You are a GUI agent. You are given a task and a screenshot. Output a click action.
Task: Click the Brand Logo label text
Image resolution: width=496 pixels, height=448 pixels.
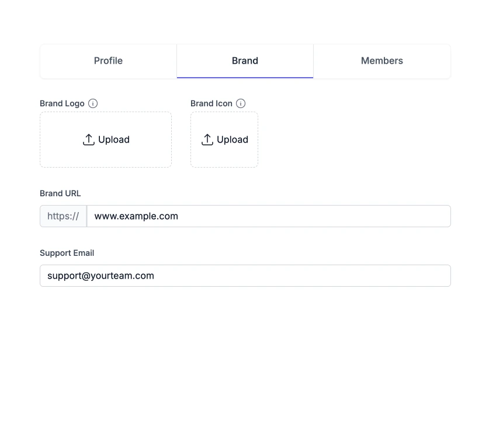tap(62, 103)
